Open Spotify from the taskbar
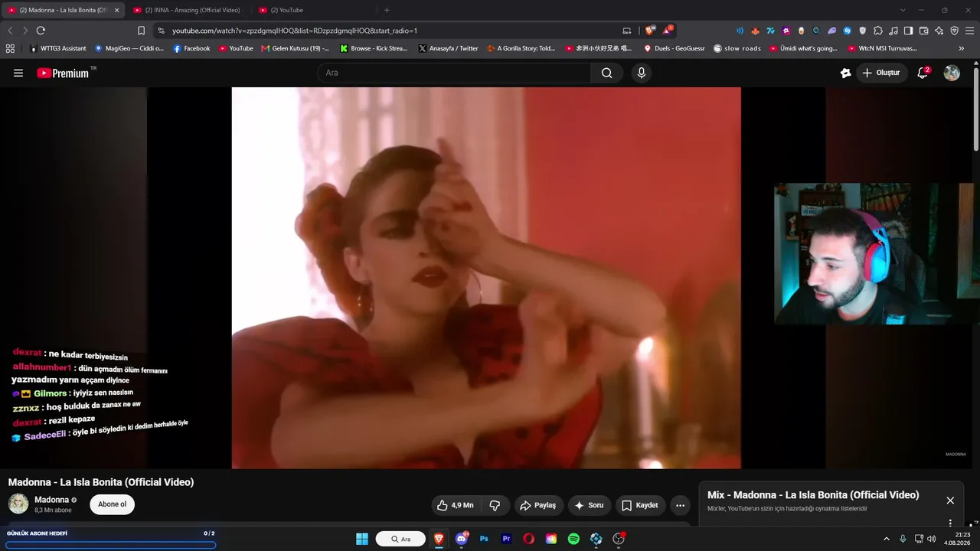 (x=573, y=539)
